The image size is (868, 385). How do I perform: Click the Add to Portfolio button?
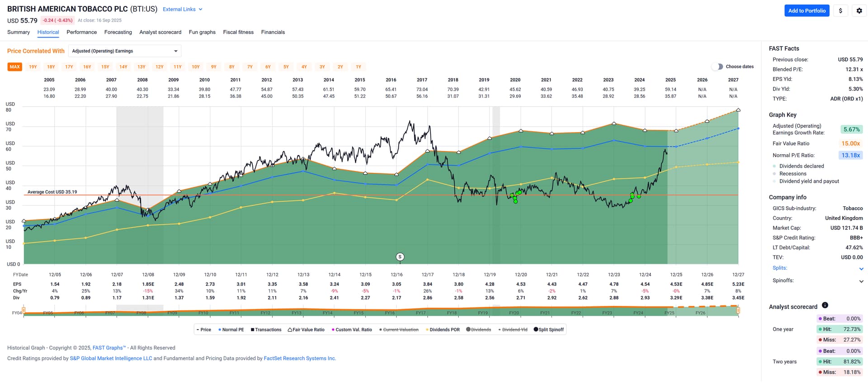(x=807, y=11)
